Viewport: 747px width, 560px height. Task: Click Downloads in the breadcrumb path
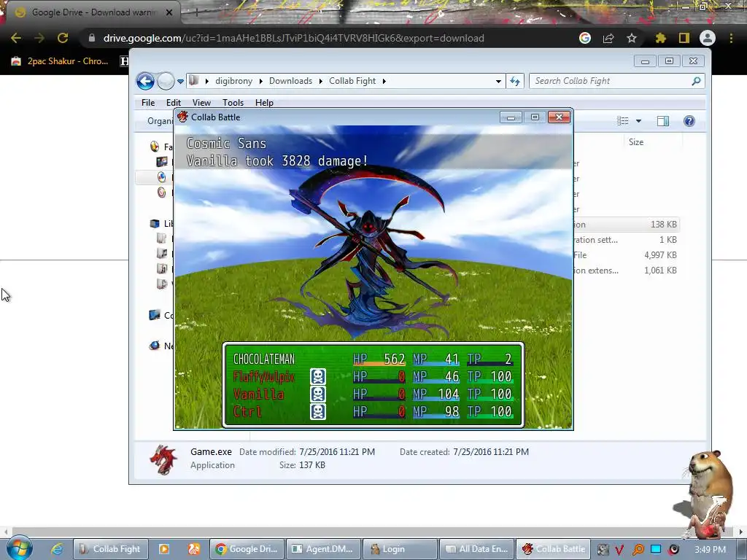290,81
